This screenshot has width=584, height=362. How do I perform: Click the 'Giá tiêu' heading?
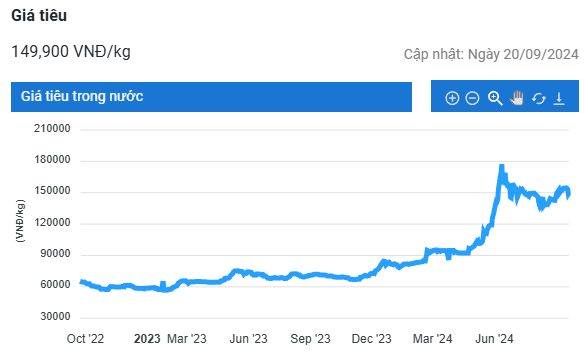39,16
